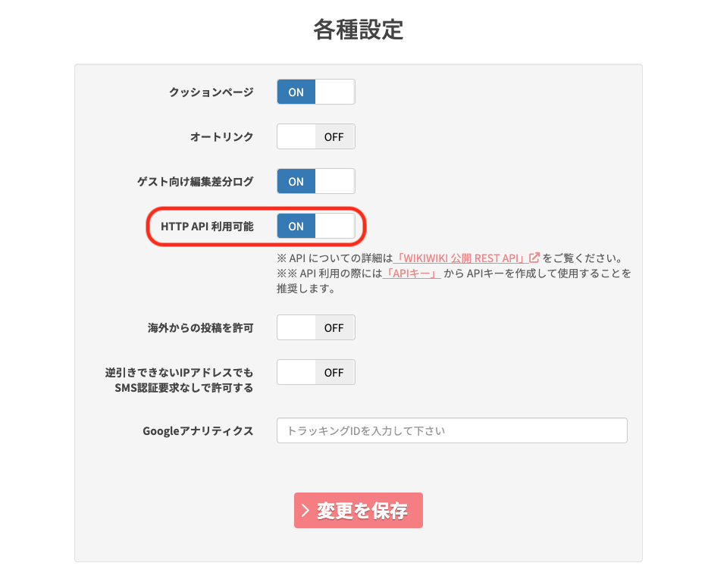The image size is (708, 588).
Task: Click the ON label on ゲスト向け編集差分ログ
Action: tap(296, 181)
